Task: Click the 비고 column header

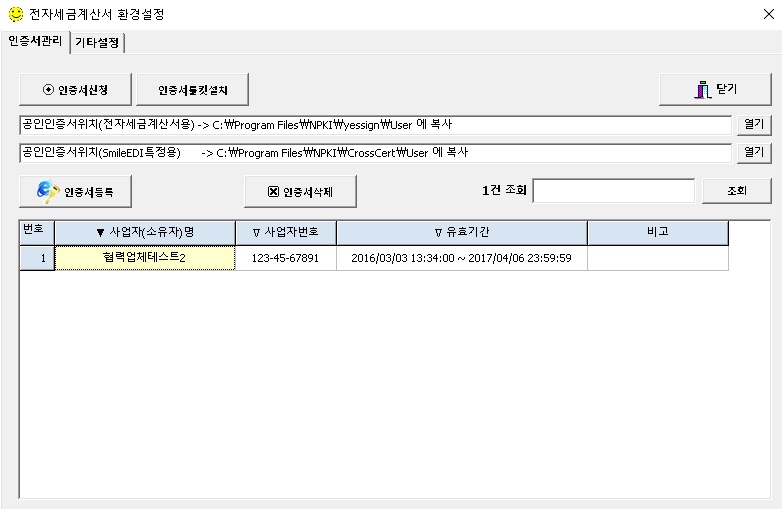Action: point(657,232)
